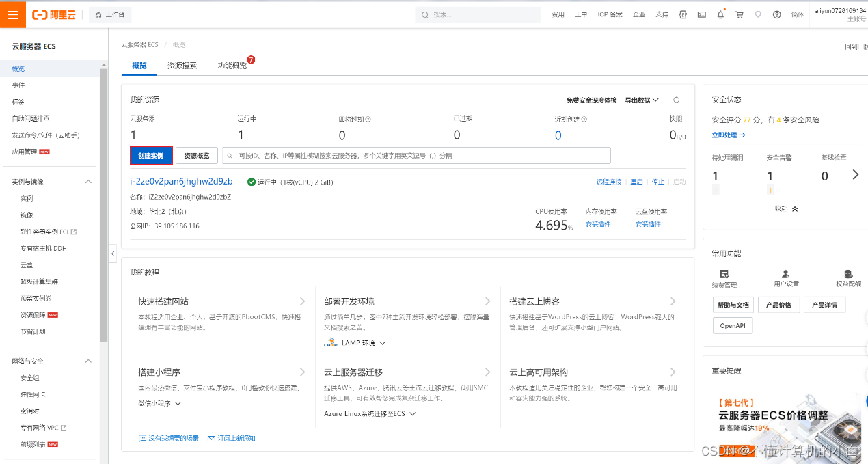Open 事件 in the sidebar
Viewport: 868px width, 464px height.
pos(18,85)
